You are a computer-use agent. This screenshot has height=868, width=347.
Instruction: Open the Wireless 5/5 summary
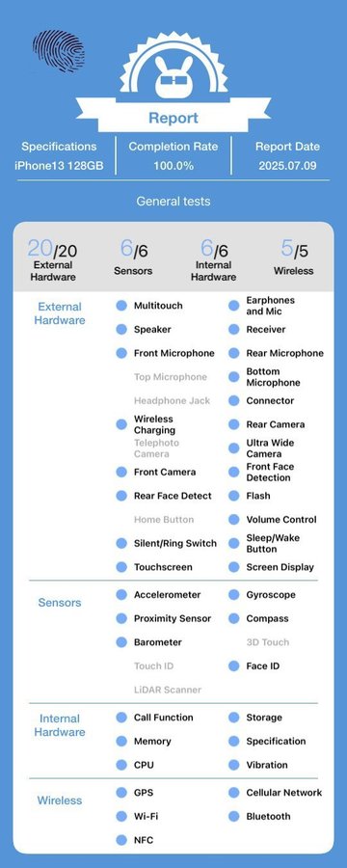[293, 257]
